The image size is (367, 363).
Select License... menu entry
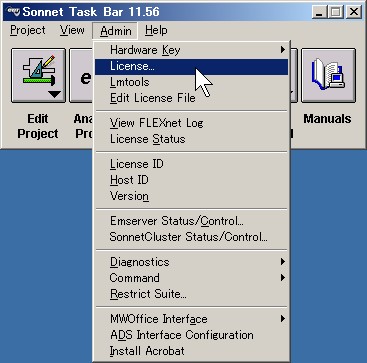pos(192,67)
